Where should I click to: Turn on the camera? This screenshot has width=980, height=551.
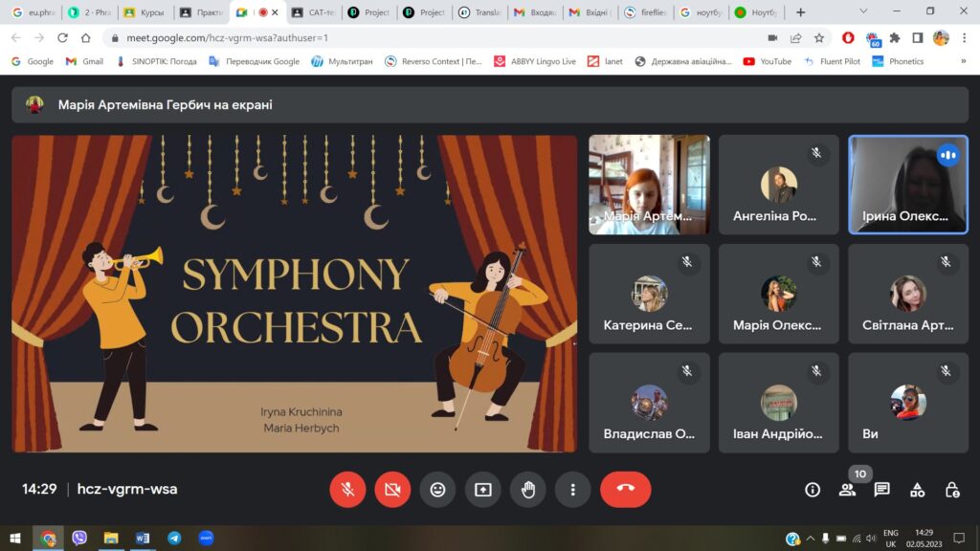point(392,490)
